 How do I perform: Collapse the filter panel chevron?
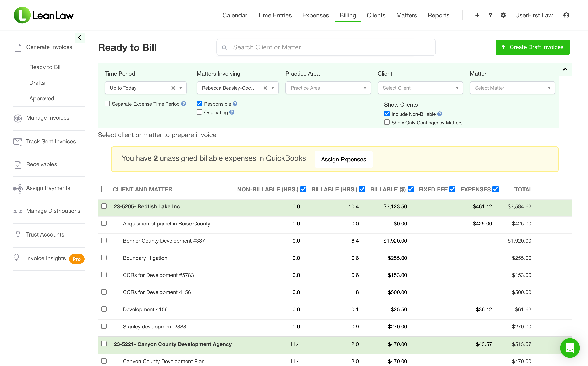565,70
